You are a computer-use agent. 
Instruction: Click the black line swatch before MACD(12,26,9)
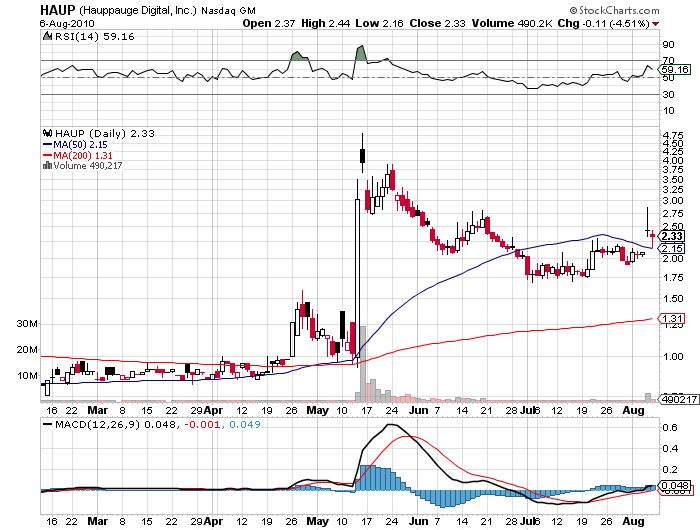coord(47,424)
